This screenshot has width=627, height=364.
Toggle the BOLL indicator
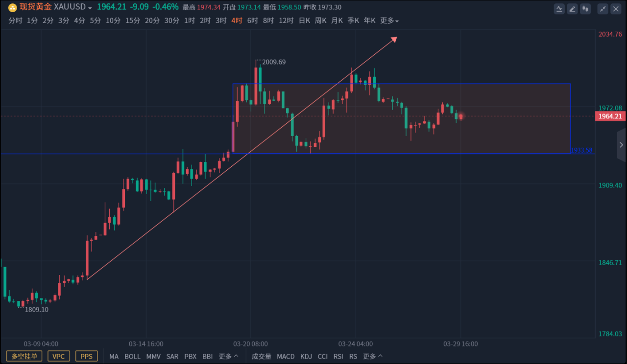click(x=132, y=356)
